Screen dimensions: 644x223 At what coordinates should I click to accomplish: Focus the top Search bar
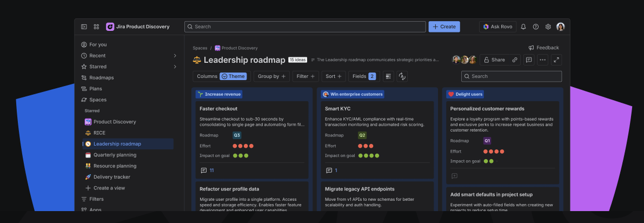tap(305, 27)
